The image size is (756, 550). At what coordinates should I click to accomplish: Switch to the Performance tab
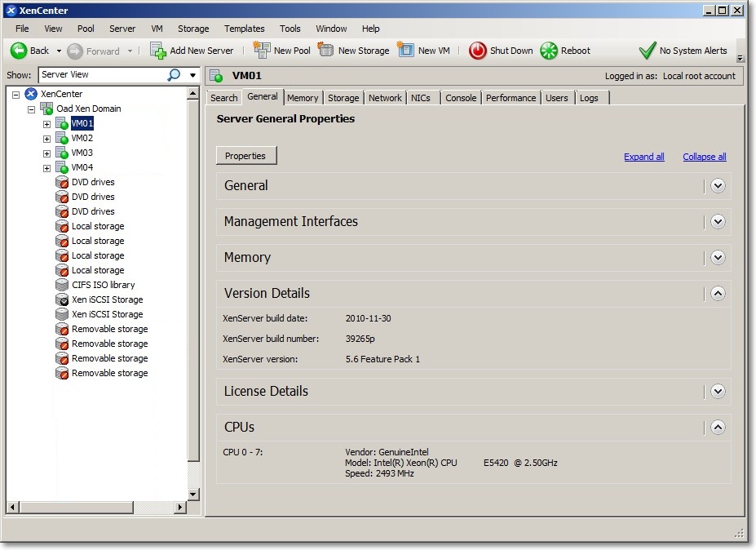pyautogui.click(x=511, y=98)
